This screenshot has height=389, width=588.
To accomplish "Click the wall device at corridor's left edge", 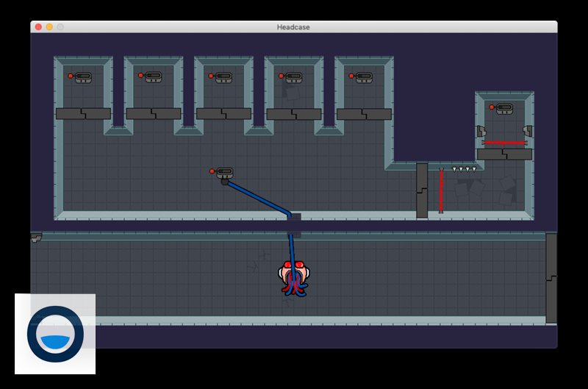I will 36,238.
